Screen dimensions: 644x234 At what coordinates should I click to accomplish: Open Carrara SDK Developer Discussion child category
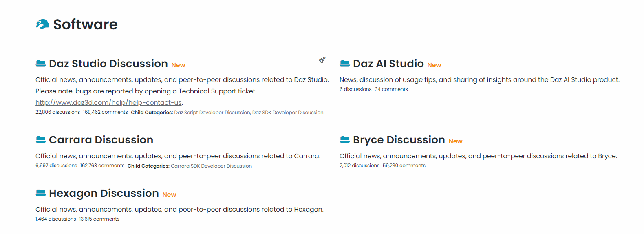click(x=211, y=166)
